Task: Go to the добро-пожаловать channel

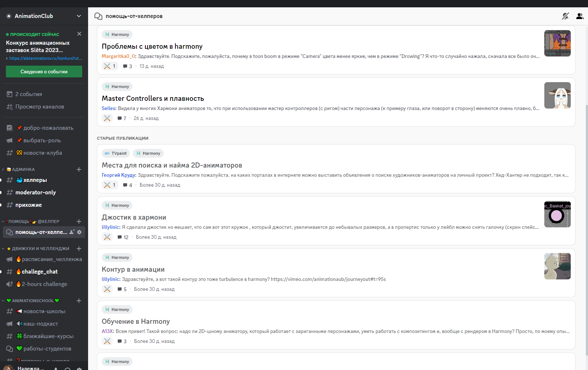Action: click(44, 128)
